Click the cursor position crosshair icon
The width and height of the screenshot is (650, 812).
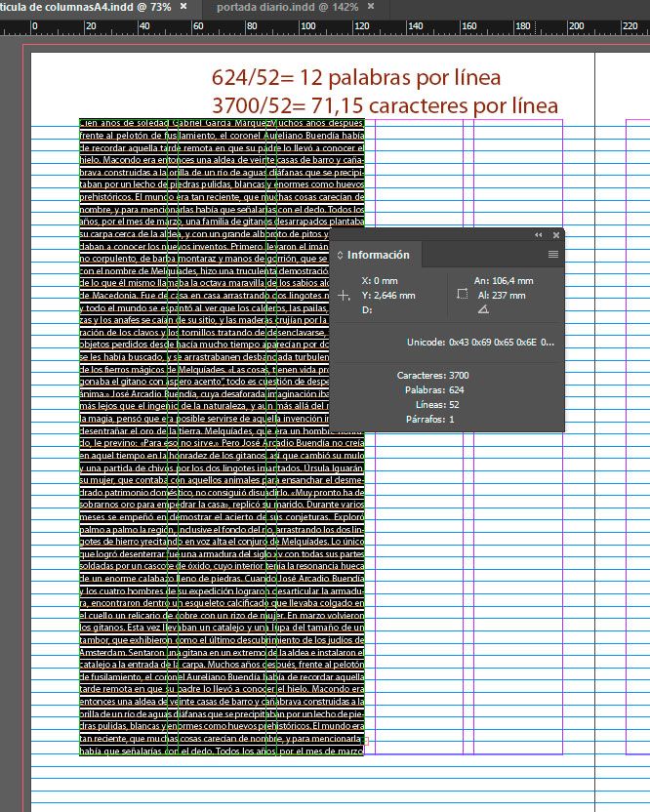coord(343,295)
